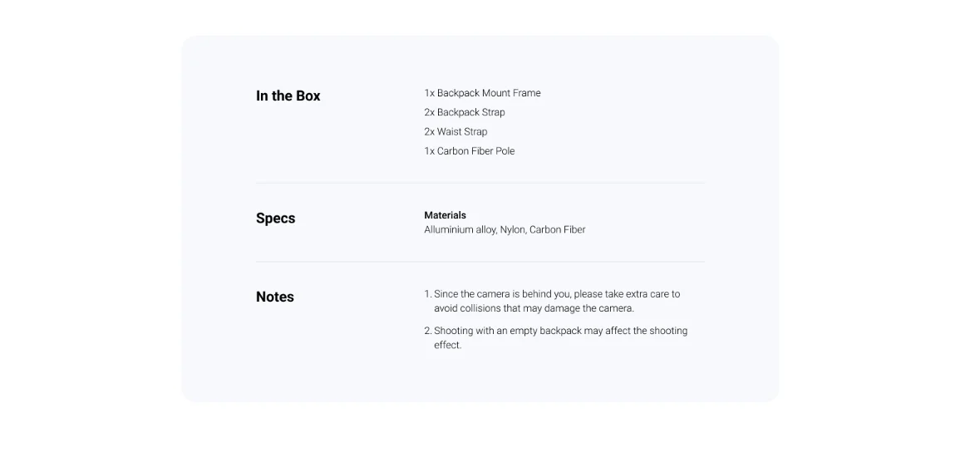Click the "Specs" section heading
This screenshot has height=467, width=980.
pyautogui.click(x=276, y=219)
